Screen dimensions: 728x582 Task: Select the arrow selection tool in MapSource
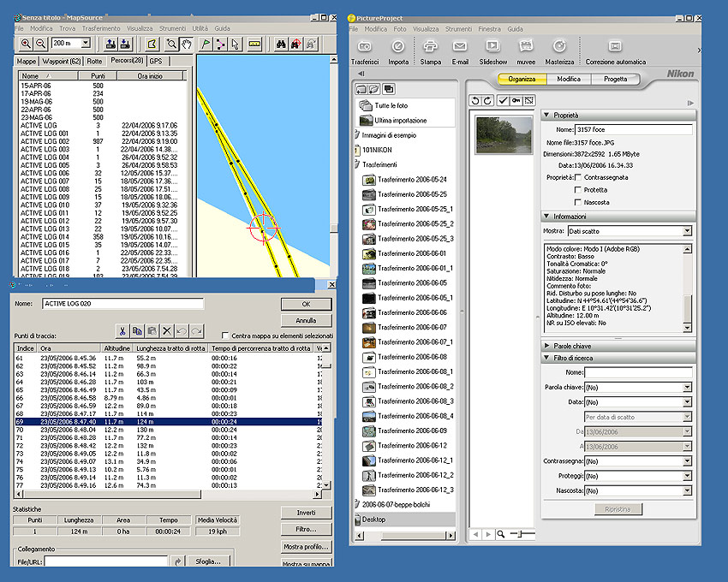click(x=235, y=45)
